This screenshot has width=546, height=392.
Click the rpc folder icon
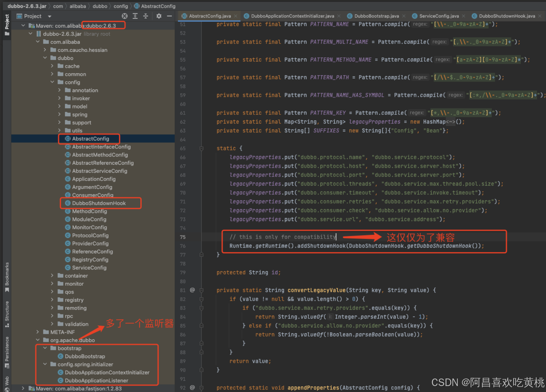[x=61, y=316]
